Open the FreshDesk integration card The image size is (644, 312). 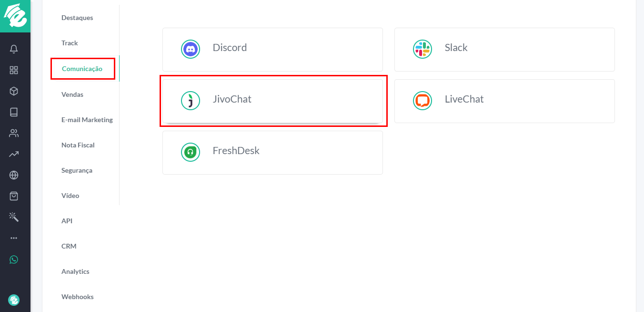(x=273, y=152)
